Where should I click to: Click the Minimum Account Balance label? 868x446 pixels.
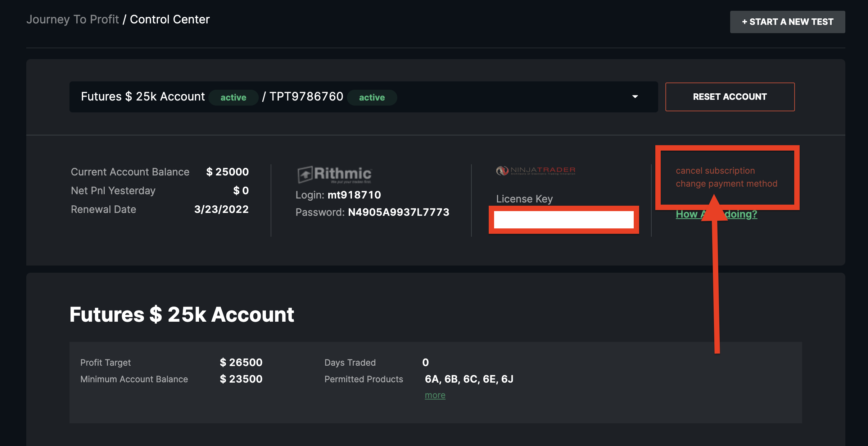pyautogui.click(x=134, y=379)
